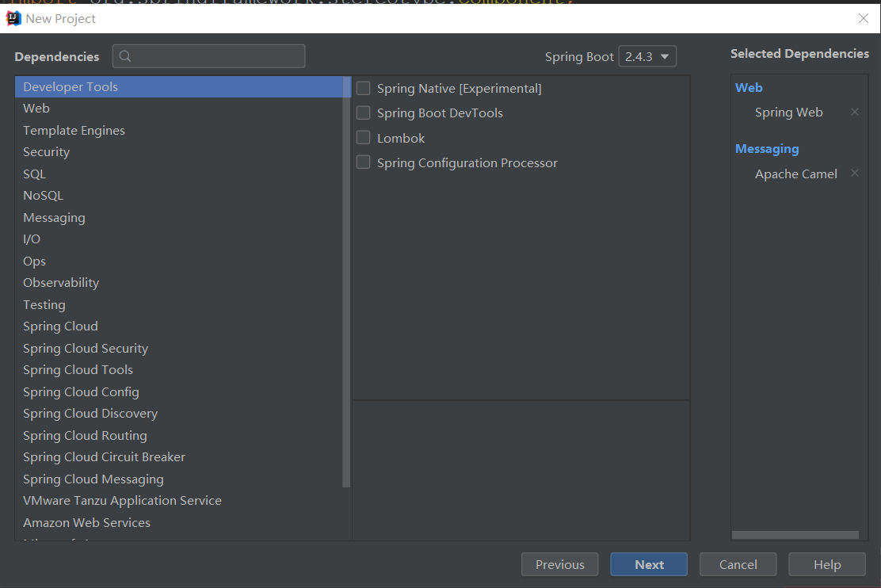Tick the Lombok checkbox
This screenshot has height=588, width=881.
click(364, 138)
